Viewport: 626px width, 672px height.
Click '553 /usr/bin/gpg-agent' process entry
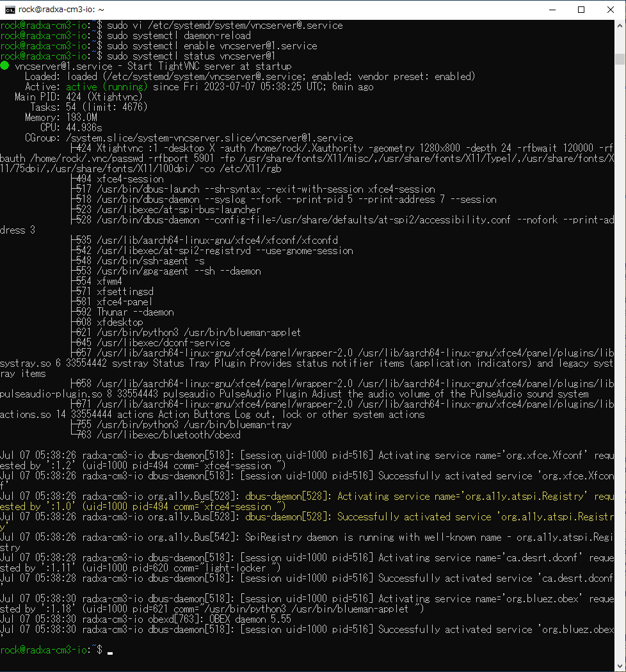166,271
